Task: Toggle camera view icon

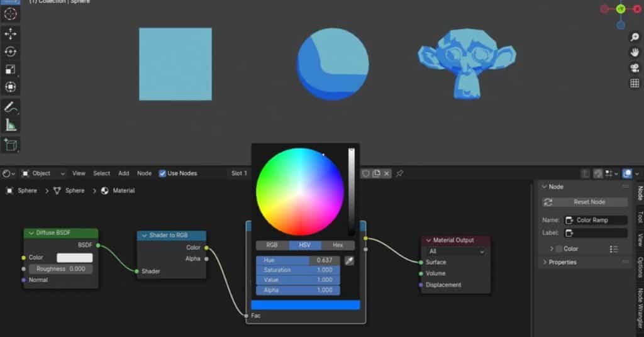Action: pyautogui.click(x=635, y=68)
